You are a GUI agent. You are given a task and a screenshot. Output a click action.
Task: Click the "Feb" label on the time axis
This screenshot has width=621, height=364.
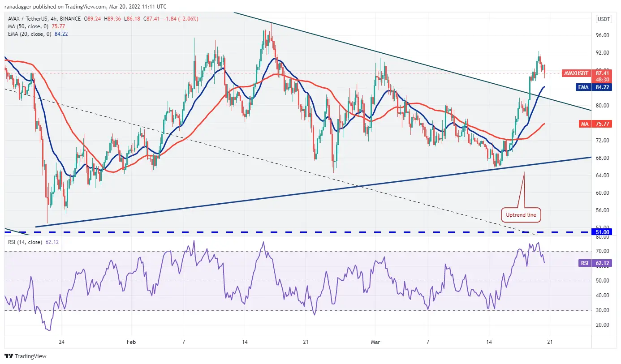pos(131,342)
